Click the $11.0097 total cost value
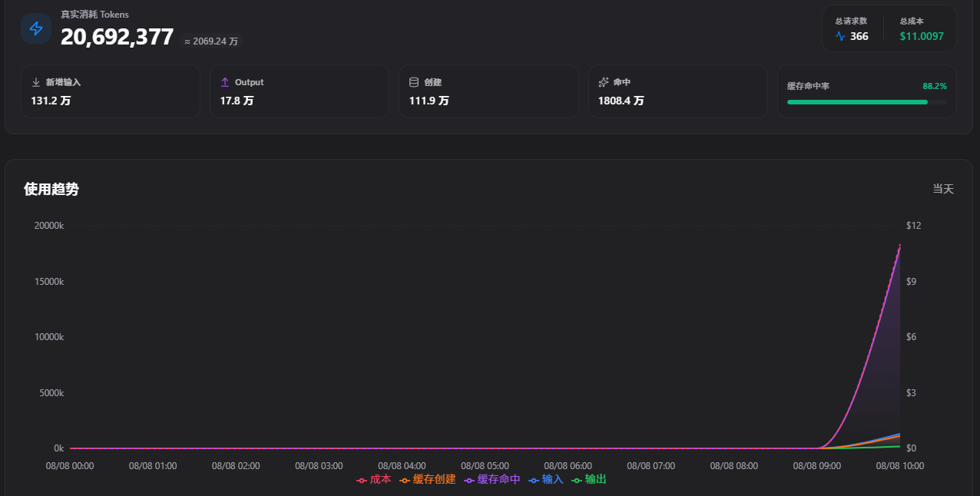The height and width of the screenshot is (496, 980). (x=922, y=36)
